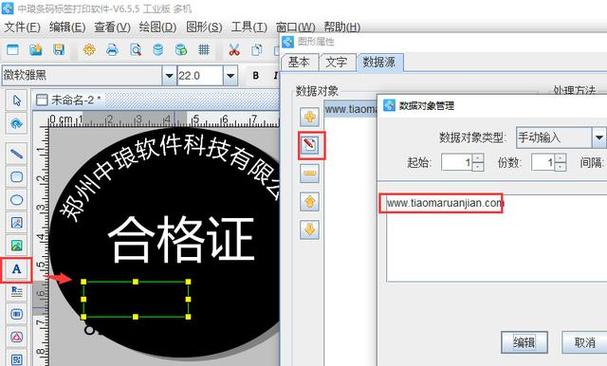The width and height of the screenshot is (607, 366).
Task: Open the 数据对象类型 dropdown 手动输入
Action: click(599, 137)
